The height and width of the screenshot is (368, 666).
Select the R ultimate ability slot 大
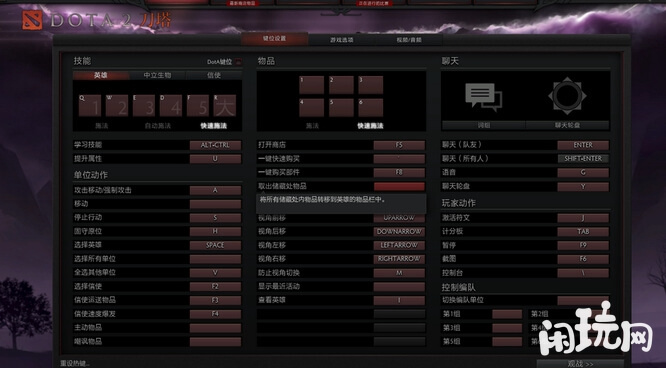pos(225,105)
